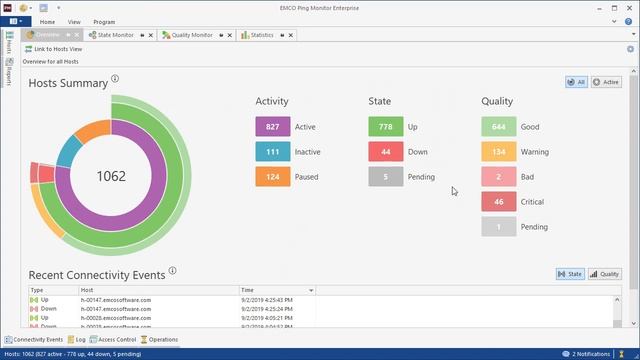Open the Operations panel
Viewport: 640px width, 360px height.
(159, 340)
